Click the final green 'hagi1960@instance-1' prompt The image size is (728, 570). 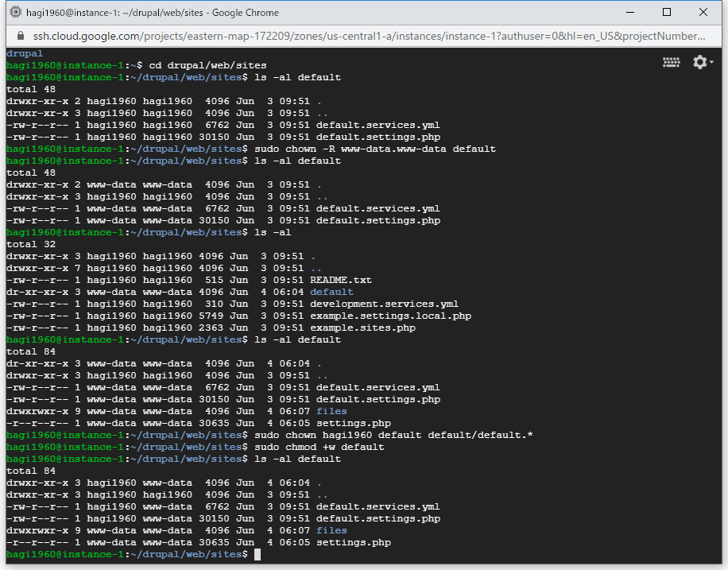tap(65, 554)
